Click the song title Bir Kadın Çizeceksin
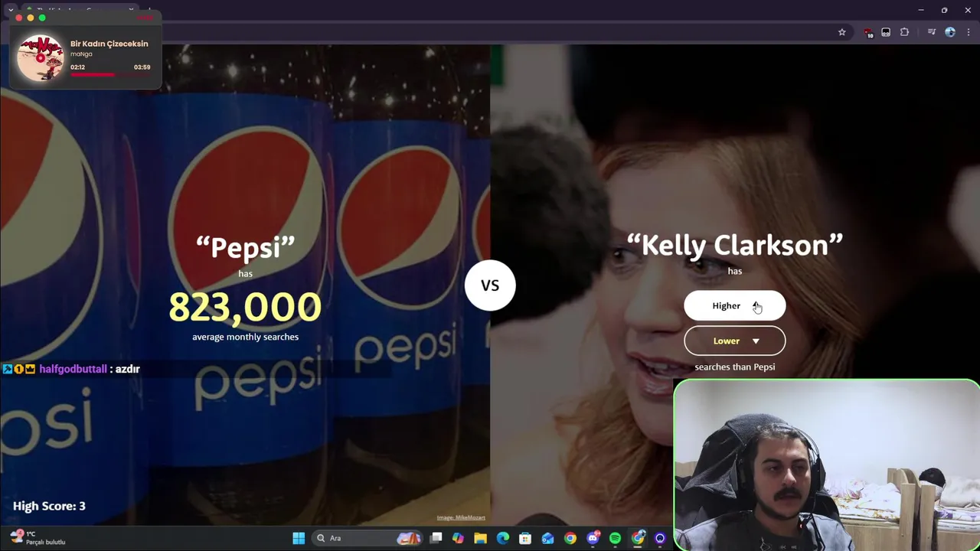The image size is (980, 551). [109, 44]
